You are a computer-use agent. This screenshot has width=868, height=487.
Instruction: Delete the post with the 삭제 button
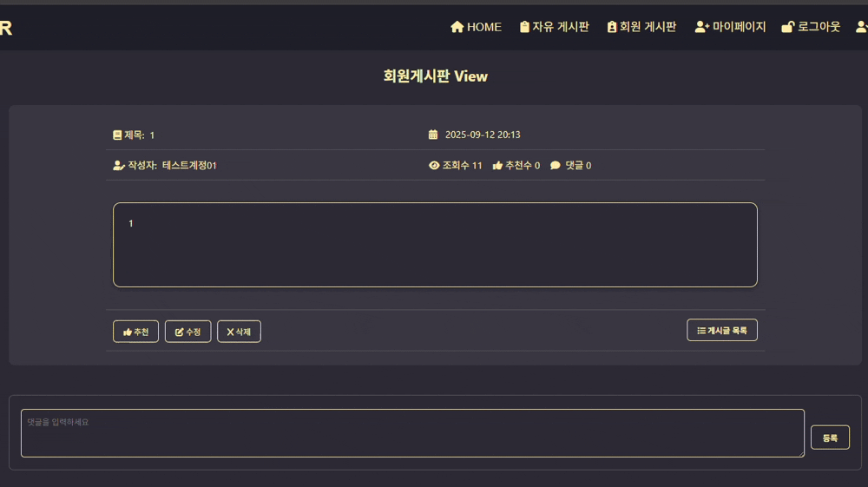pos(240,332)
